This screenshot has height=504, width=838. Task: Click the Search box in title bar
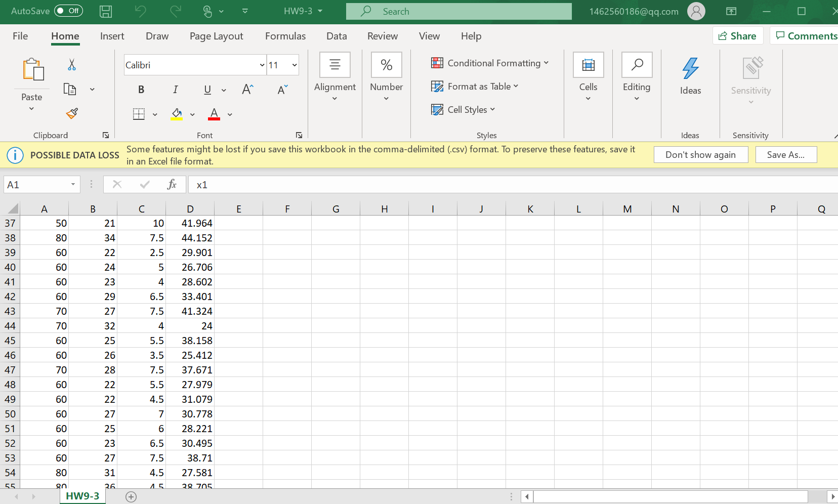tap(458, 11)
